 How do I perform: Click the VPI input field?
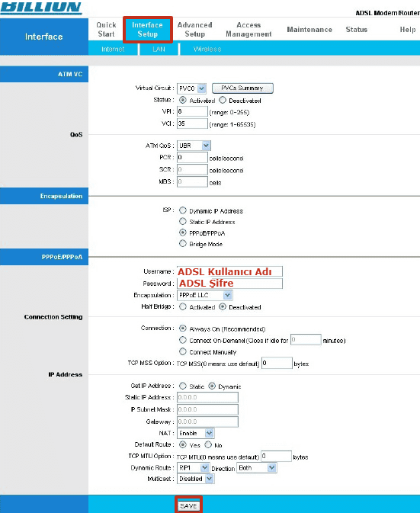pos(192,111)
